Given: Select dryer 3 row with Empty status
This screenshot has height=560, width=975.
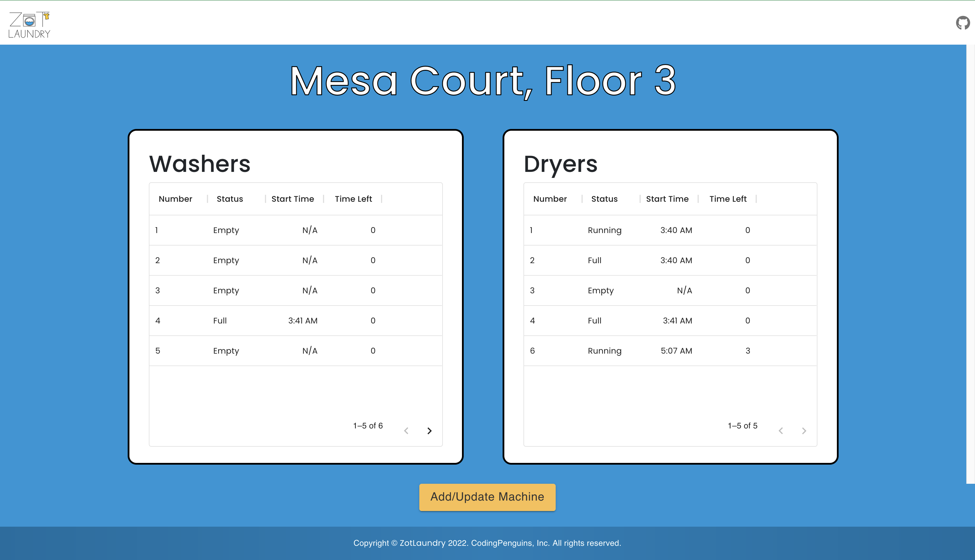Looking at the screenshot, I should coord(670,290).
